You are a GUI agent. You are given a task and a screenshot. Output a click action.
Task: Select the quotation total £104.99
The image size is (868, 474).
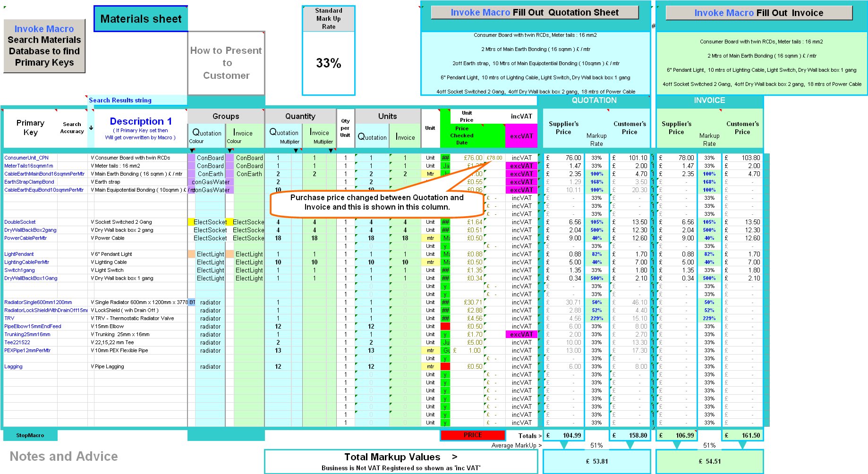click(x=564, y=435)
